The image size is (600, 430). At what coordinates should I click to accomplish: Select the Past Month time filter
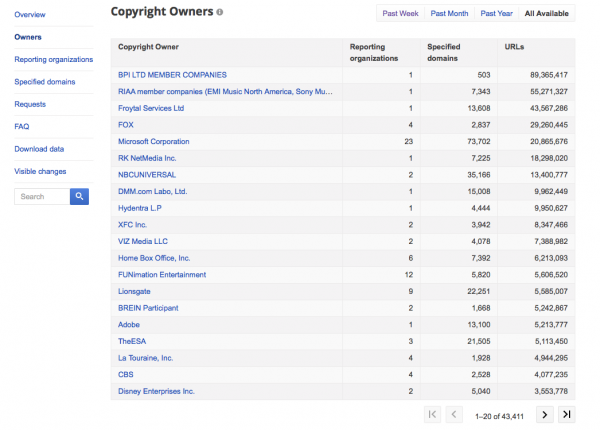448,13
